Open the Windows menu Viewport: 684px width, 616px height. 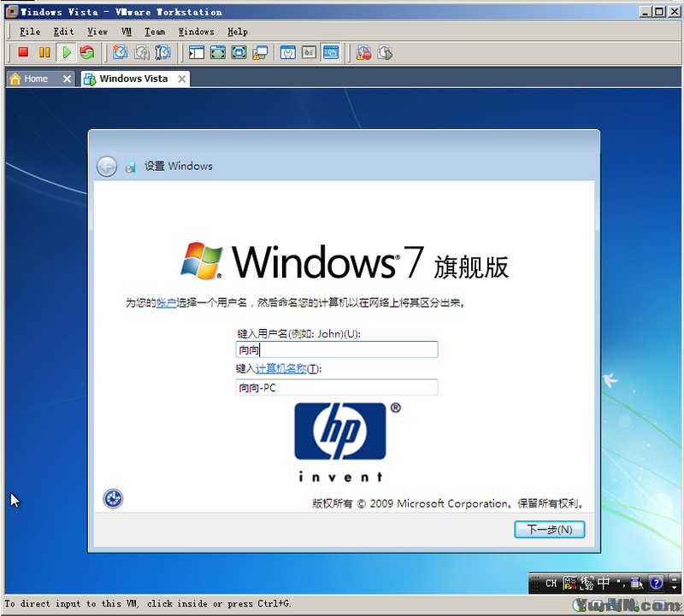pyautogui.click(x=197, y=32)
